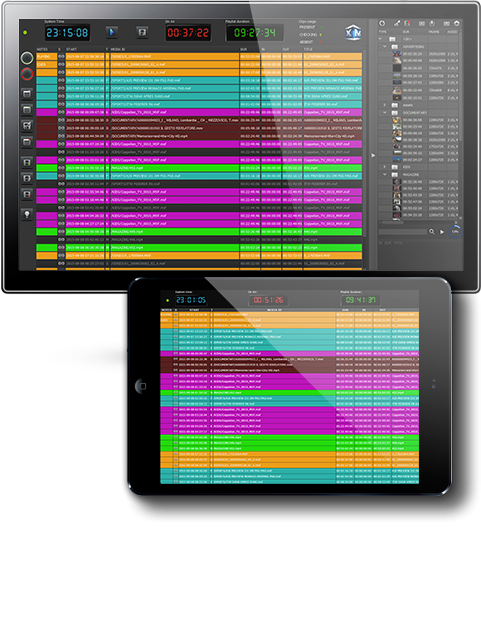Open first clip thumbnail in ADVERTISING folder
Viewport: 481px width, 639px height.
397,53
